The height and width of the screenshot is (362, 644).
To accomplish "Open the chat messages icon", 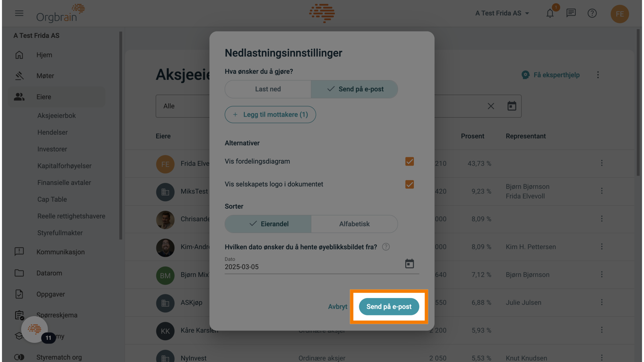I will 571,13.
